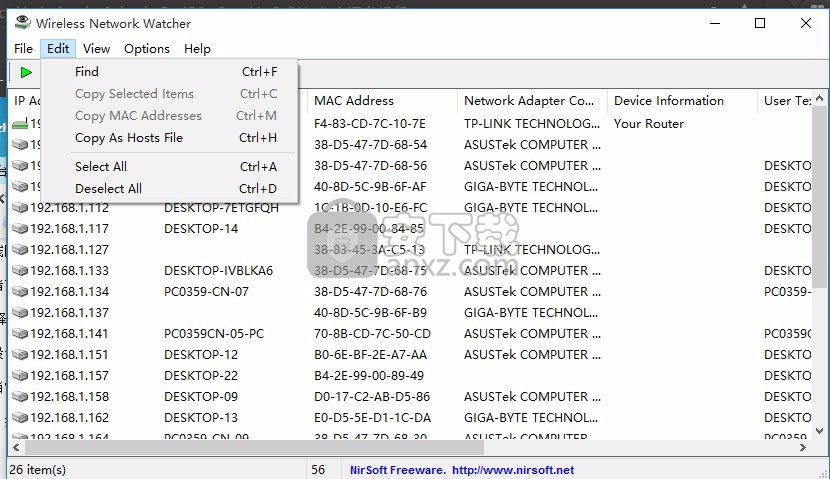830x479 pixels.
Task: Select device name DESKTOP-IVBLKA6
Action: [219, 270]
